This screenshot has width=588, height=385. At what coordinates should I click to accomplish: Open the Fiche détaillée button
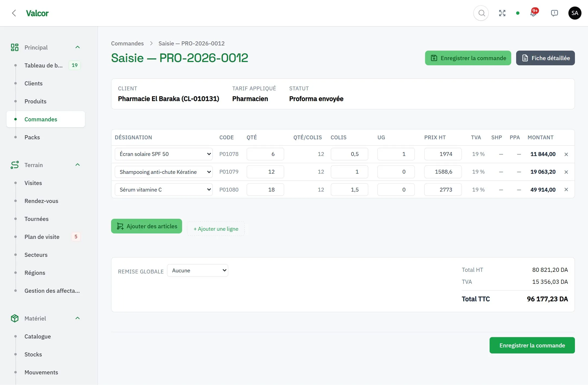point(546,58)
